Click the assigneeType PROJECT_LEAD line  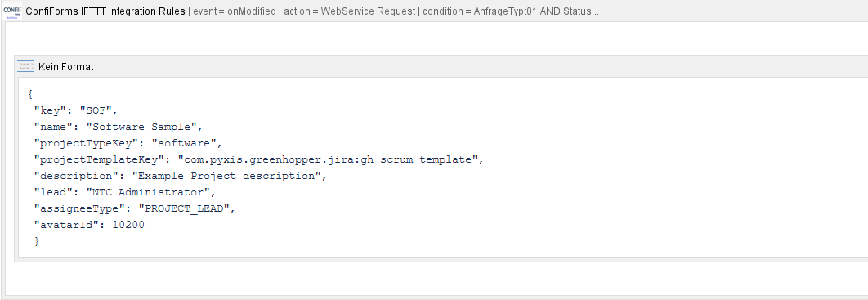point(135,208)
